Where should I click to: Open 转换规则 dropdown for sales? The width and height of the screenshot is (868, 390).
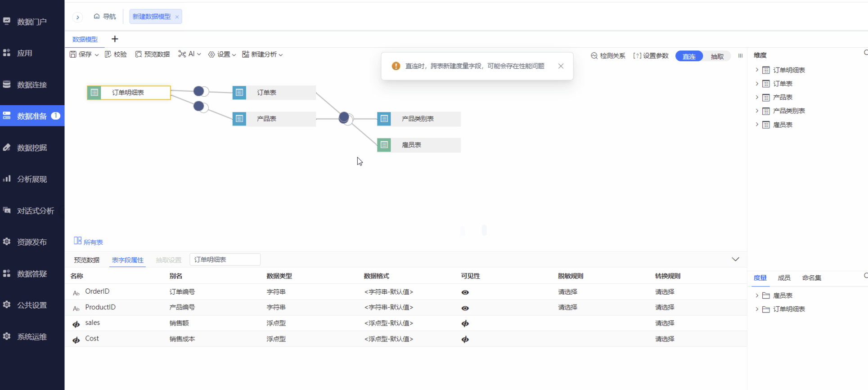coord(665,323)
